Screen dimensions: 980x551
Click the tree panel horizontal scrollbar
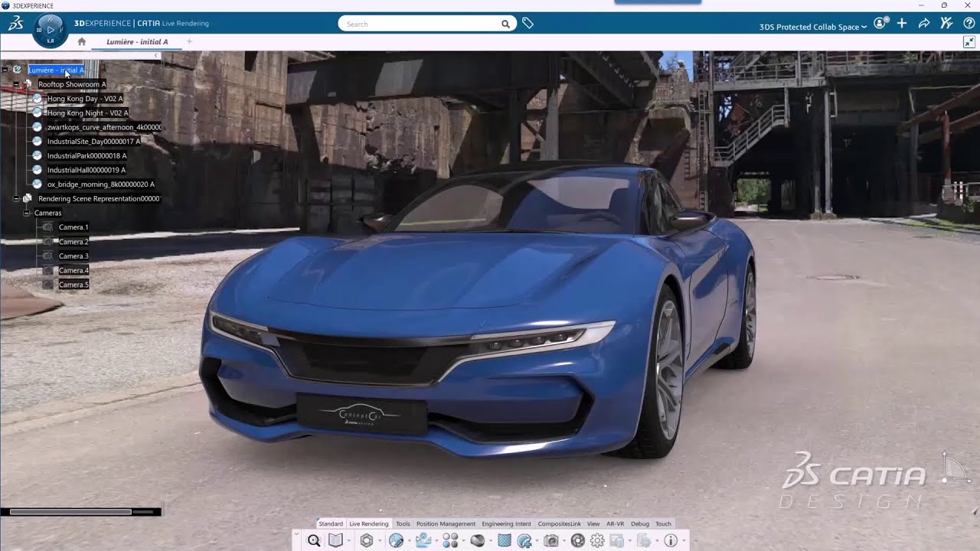tap(70, 512)
